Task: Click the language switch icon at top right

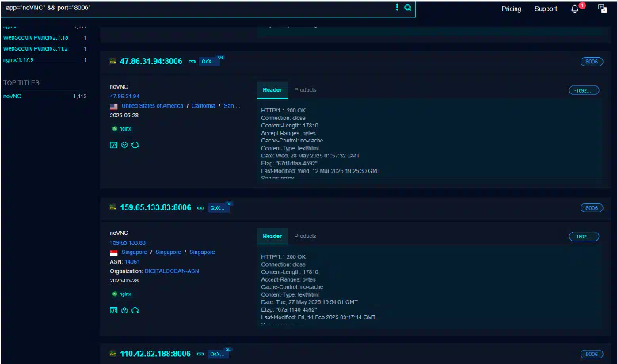Action: (x=602, y=9)
